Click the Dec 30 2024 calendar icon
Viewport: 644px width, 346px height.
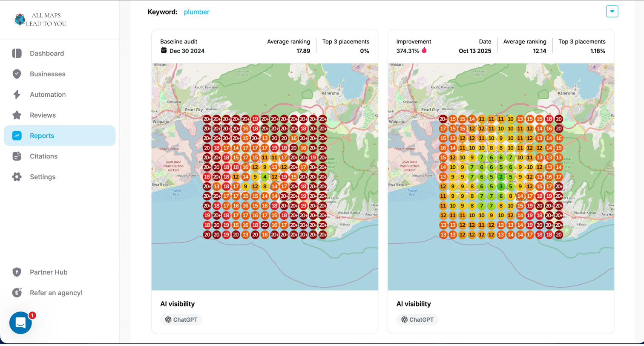[x=164, y=51]
